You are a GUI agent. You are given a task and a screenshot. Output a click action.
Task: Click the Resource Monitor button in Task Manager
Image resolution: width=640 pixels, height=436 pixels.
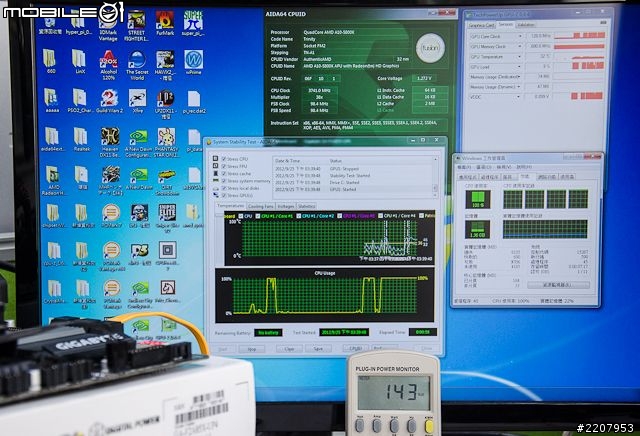click(558, 285)
